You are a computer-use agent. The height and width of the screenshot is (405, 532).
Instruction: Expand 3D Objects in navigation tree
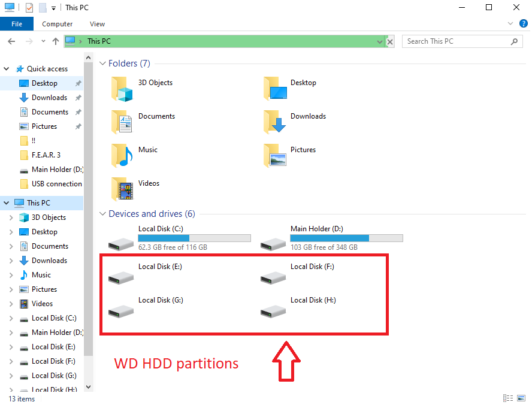click(11, 217)
